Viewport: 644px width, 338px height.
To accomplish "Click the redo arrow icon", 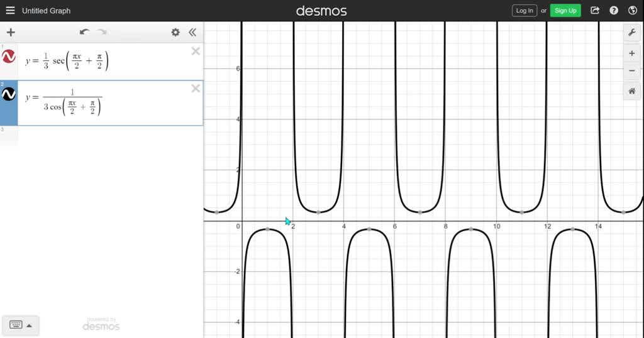I will (102, 32).
